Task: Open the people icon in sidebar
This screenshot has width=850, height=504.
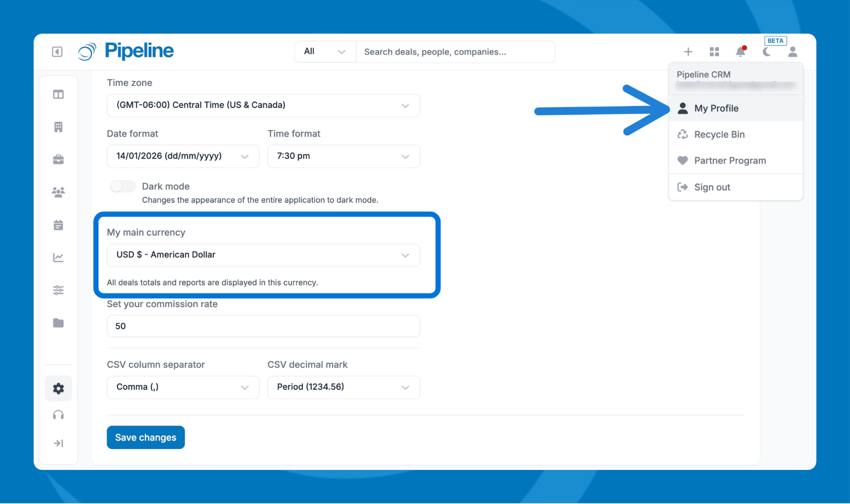Action: pos(58,192)
